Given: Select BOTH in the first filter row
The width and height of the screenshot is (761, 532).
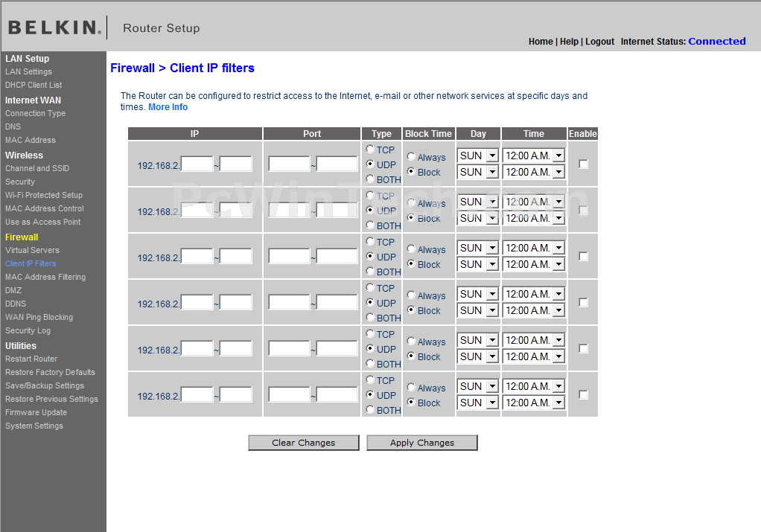Looking at the screenshot, I should pos(370,179).
